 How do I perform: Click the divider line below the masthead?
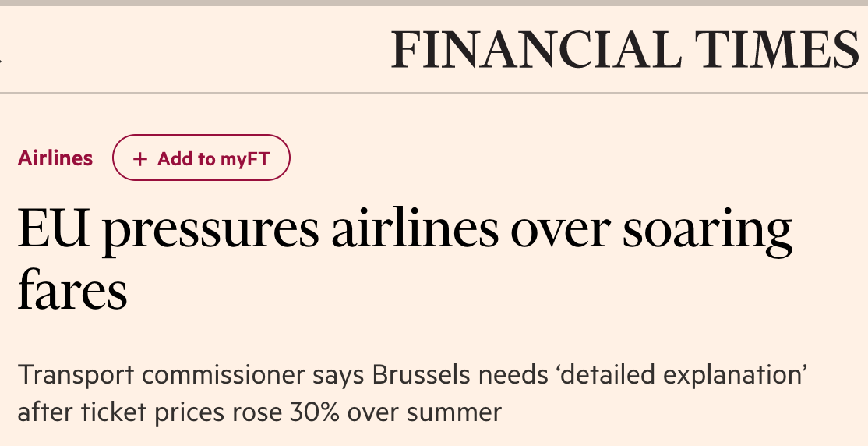[x=434, y=93]
